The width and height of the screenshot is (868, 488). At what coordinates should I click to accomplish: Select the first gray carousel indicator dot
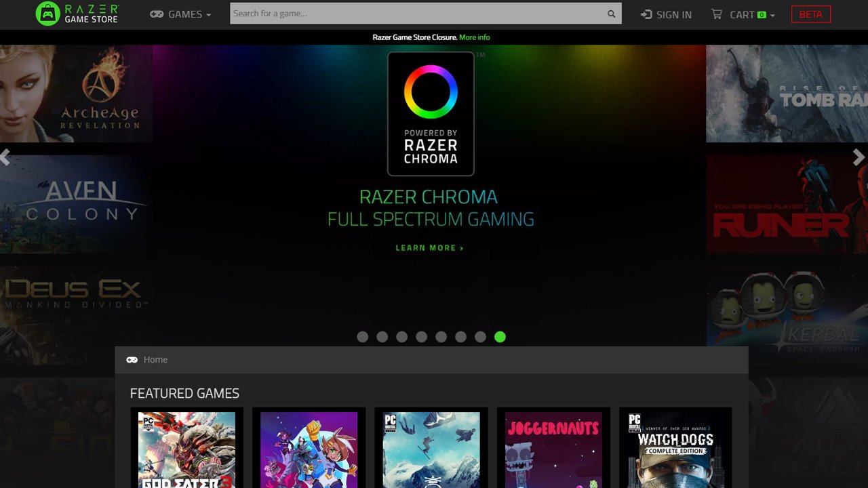click(362, 336)
